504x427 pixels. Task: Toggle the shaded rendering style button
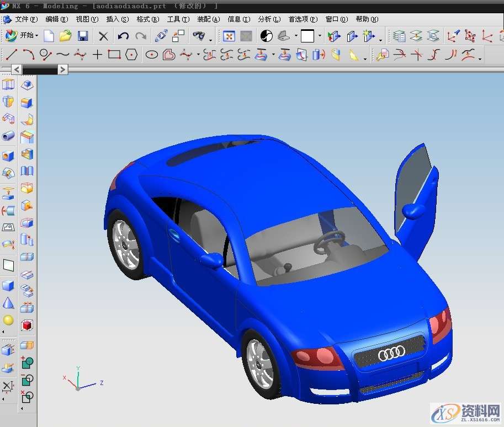[267, 36]
